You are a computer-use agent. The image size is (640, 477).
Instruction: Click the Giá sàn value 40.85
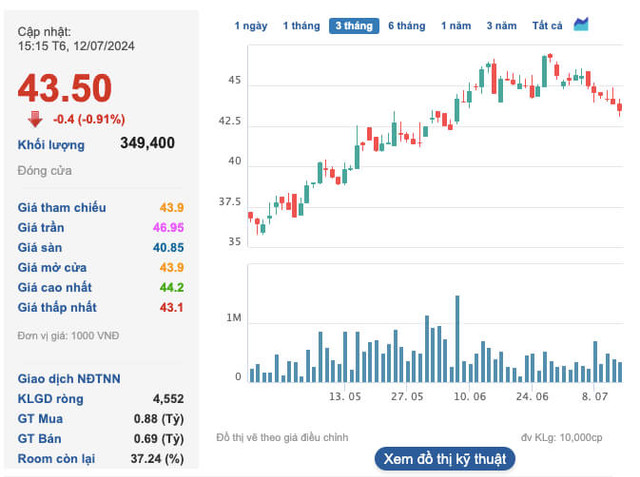tap(166, 248)
